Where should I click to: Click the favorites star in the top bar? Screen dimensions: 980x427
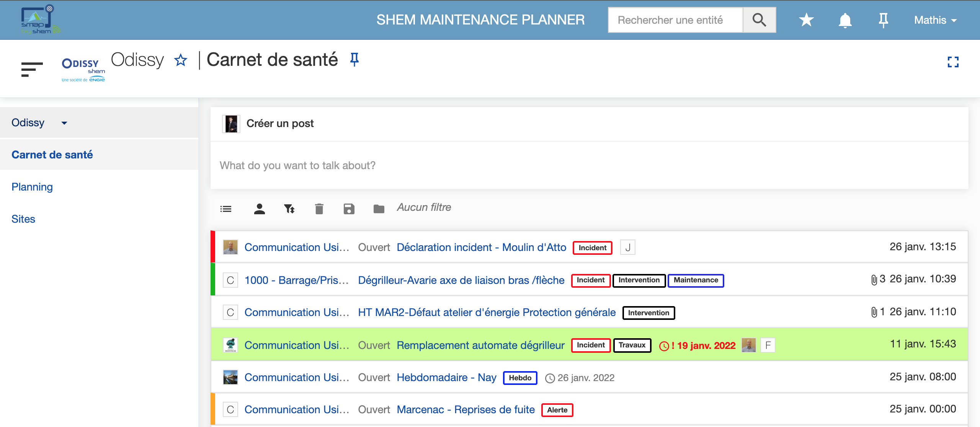click(x=806, y=20)
